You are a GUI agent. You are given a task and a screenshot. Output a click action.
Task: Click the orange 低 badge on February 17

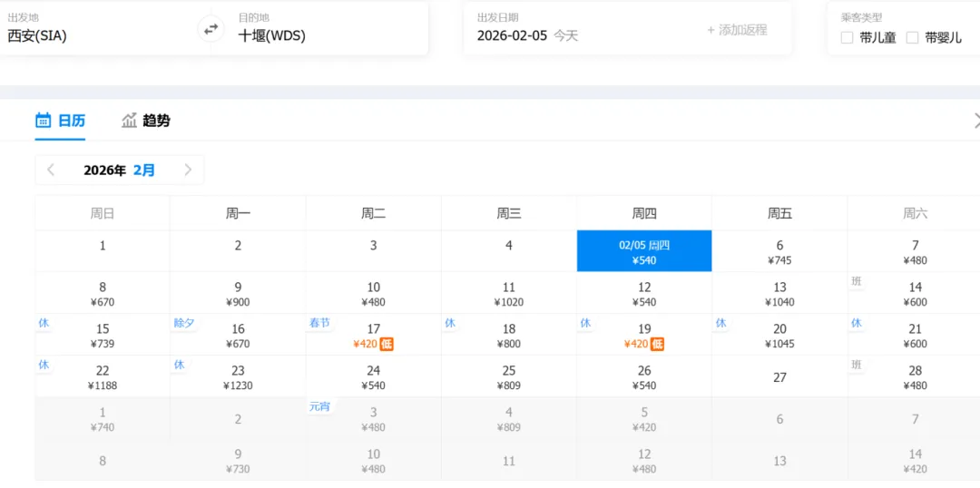[x=387, y=344]
